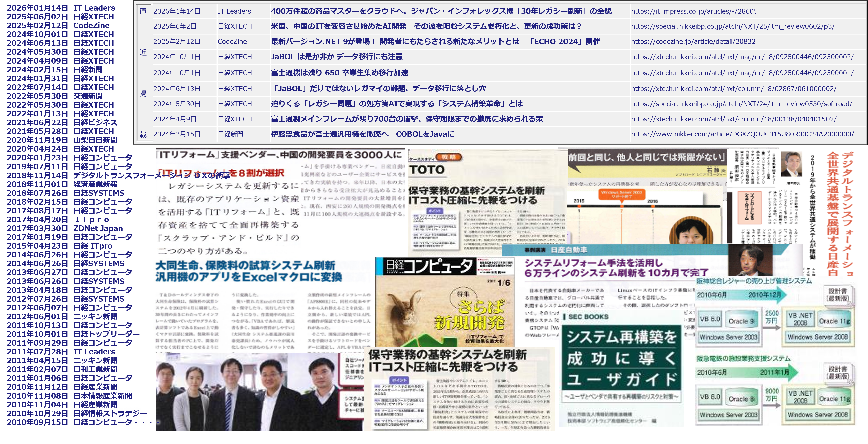Click the title 'JaBOL は是か非か データ移行にも注意'
The height and width of the screenshot is (444, 868).
pyautogui.click(x=337, y=57)
